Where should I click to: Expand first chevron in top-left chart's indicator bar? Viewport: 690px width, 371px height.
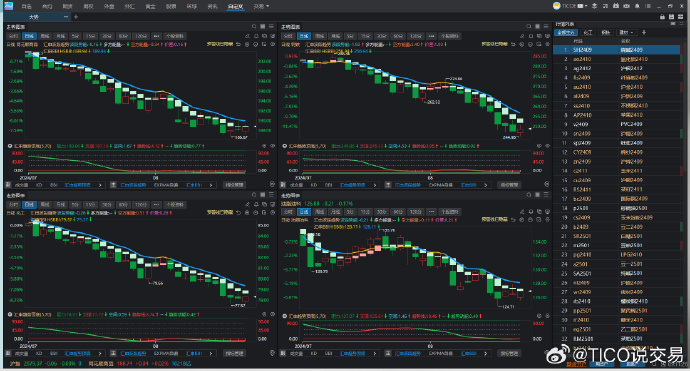pyautogui.click(x=100, y=185)
